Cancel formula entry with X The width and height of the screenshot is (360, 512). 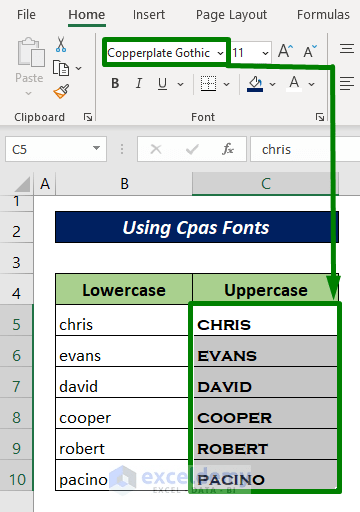point(156,149)
